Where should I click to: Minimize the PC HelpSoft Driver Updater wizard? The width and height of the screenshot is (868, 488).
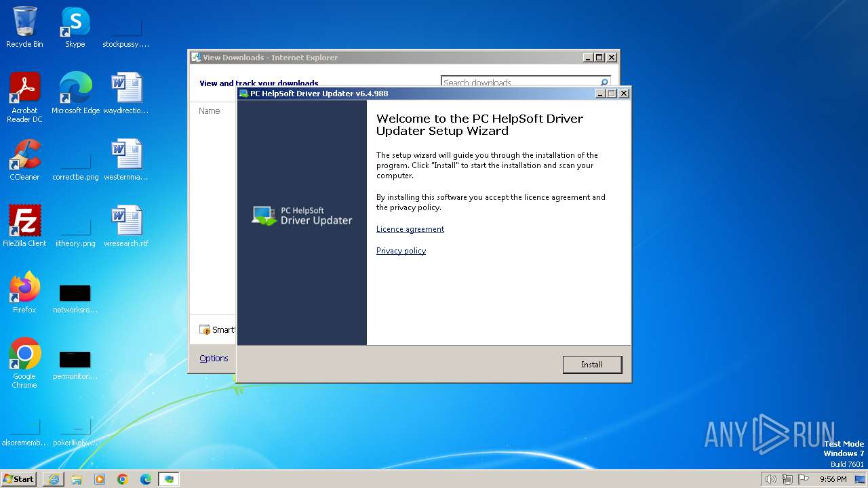(x=601, y=94)
